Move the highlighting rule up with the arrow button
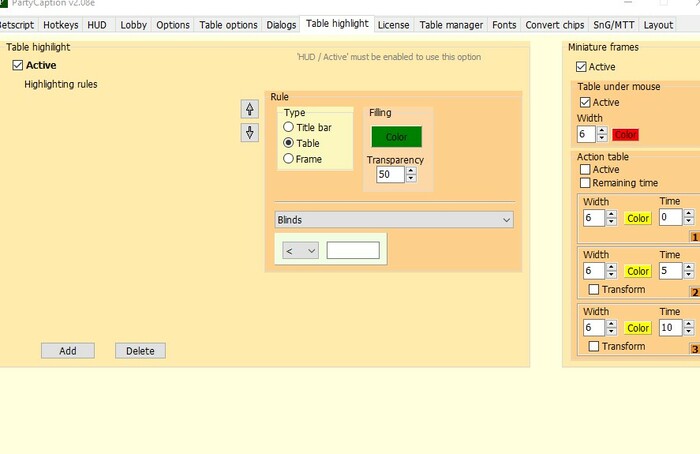Screen dimensions: 700x454 pos(250,109)
